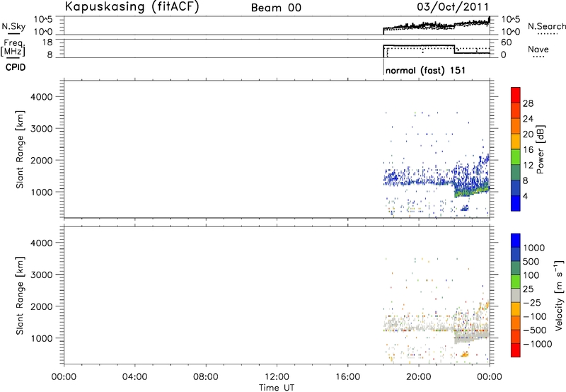Click the "Time UT" axis title
The width and height of the screenshot is (566, 392).
click(x=277, y=387)
